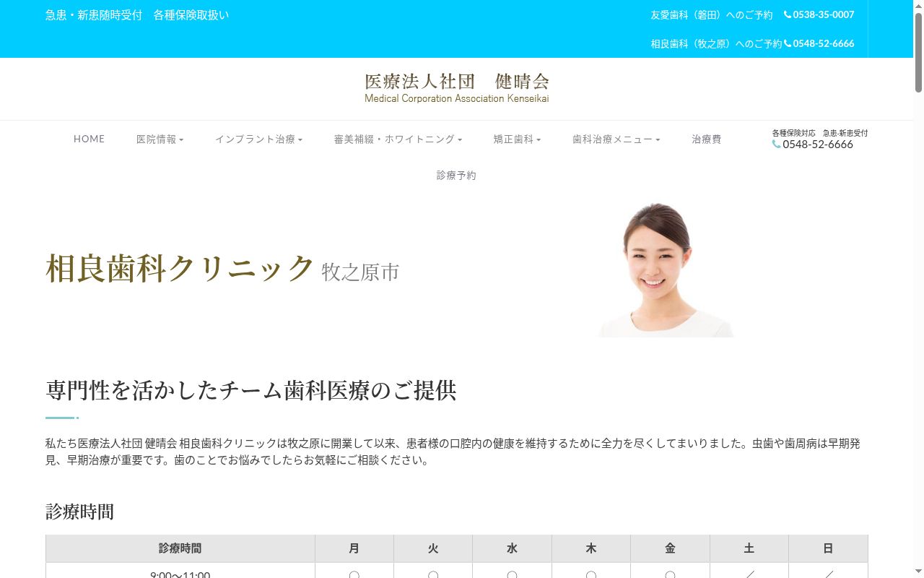Open the 治療費 menu item
The width and height of the screenshot is (924, 578).
[706, 139]
